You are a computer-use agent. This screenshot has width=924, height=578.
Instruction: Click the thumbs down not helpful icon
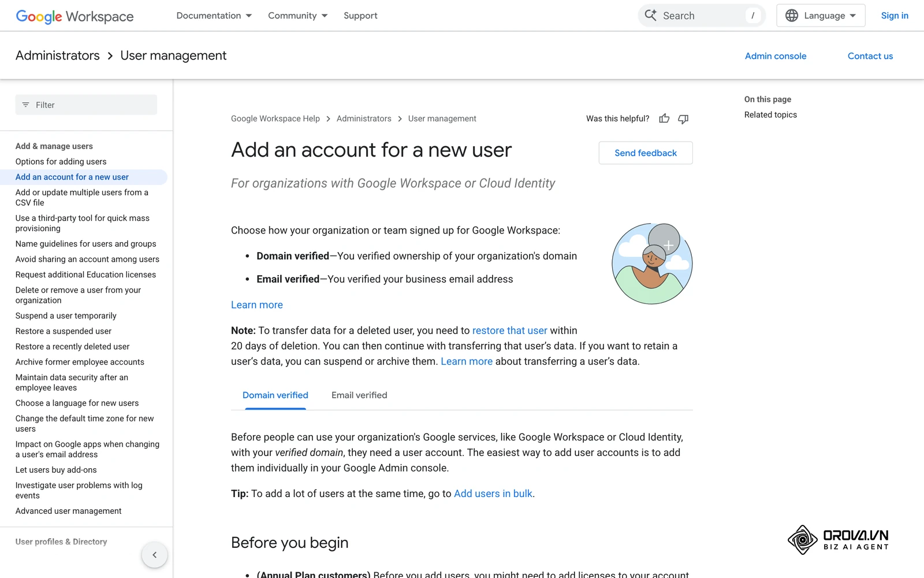(x=683, y=118)
